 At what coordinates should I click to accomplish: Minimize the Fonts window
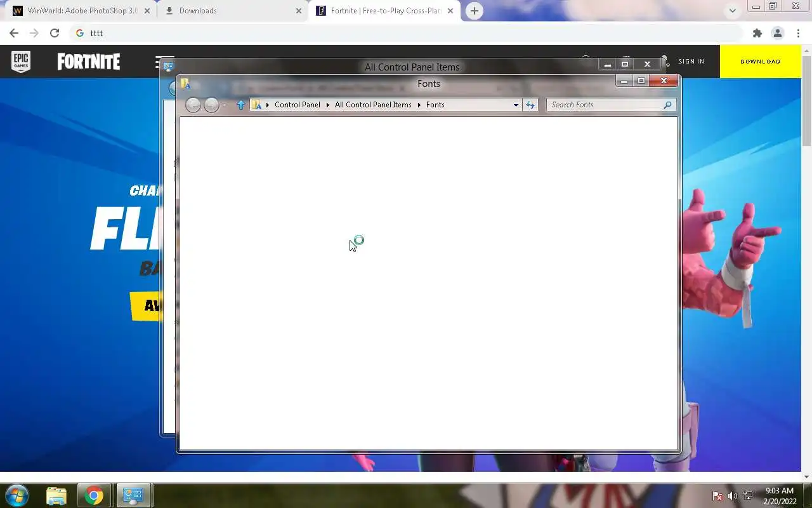pyautogui.click(x=624, y=81)
